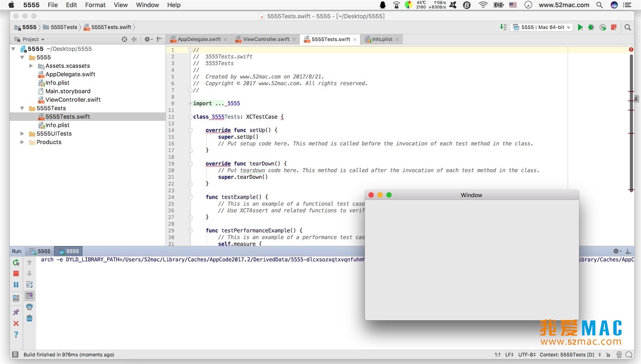Toggle read-only lock icon in the status bar

coord(608,355)
